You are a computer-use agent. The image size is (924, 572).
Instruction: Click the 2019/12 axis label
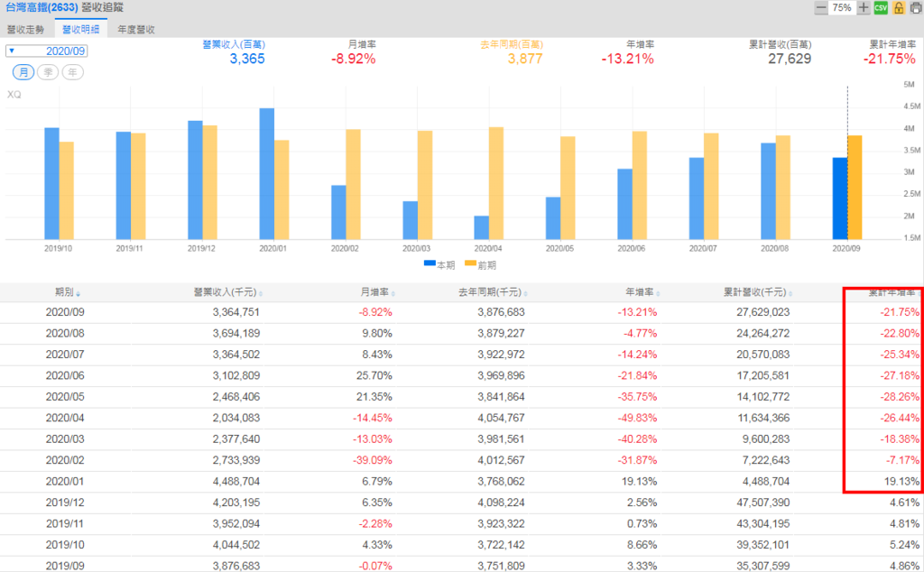(x=201, y=249)
